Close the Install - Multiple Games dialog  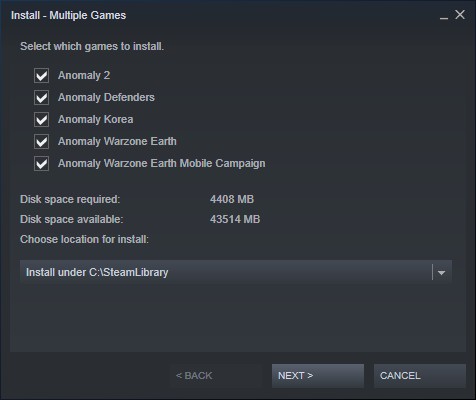[x=460, y=15]
